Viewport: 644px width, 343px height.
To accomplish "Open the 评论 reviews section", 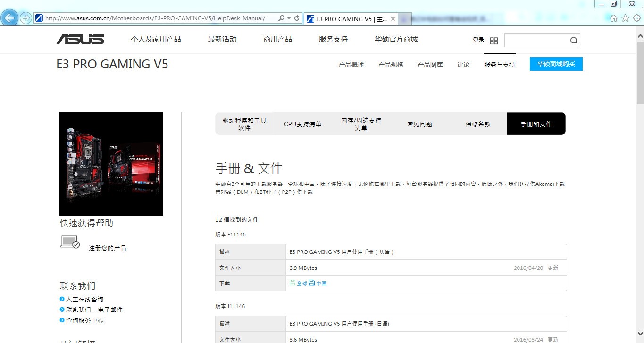I will click(x=463, y=65).
